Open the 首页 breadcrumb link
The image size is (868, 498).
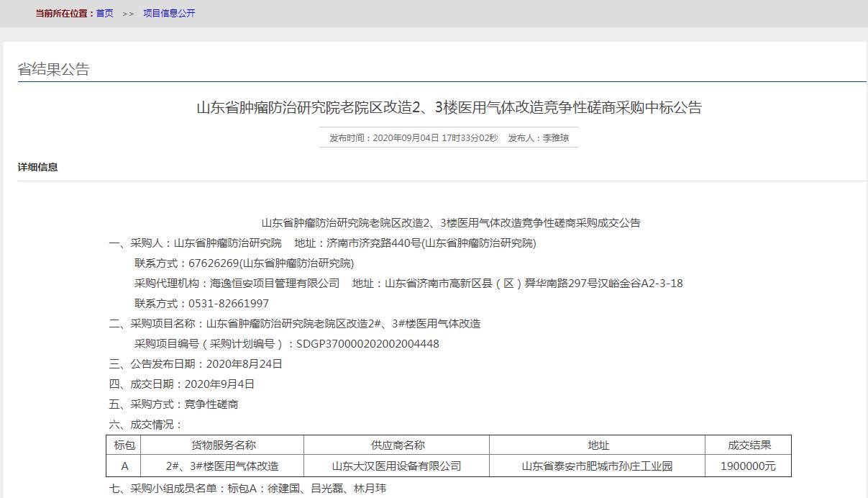105,13
